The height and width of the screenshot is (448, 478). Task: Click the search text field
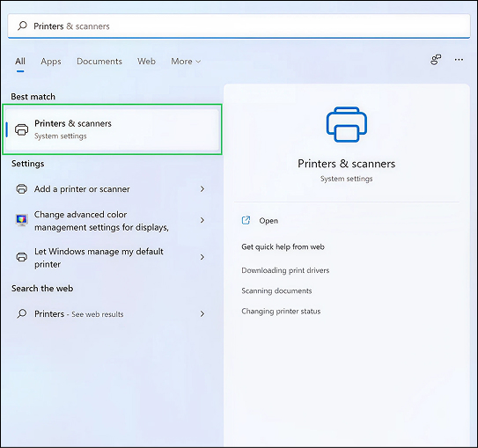[x=239, y=26]
